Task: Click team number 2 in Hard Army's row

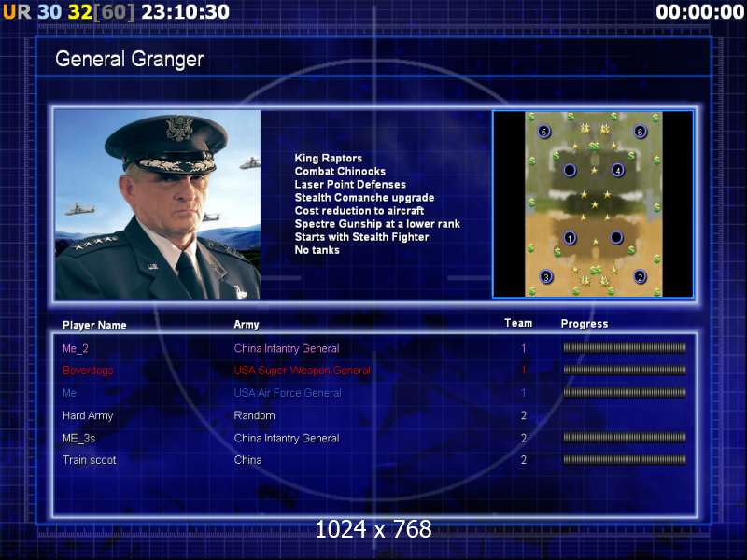Action: point(524,415)
